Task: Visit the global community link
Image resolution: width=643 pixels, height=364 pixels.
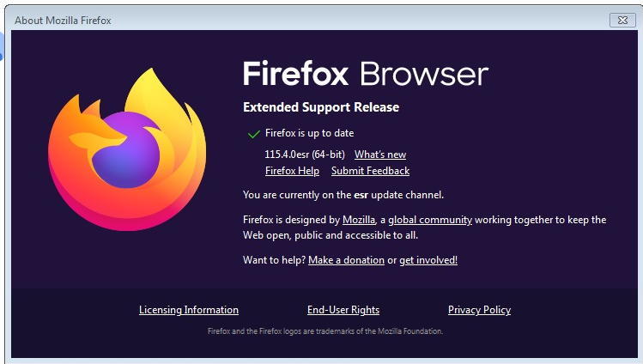Action: click(x=430, y=220)
